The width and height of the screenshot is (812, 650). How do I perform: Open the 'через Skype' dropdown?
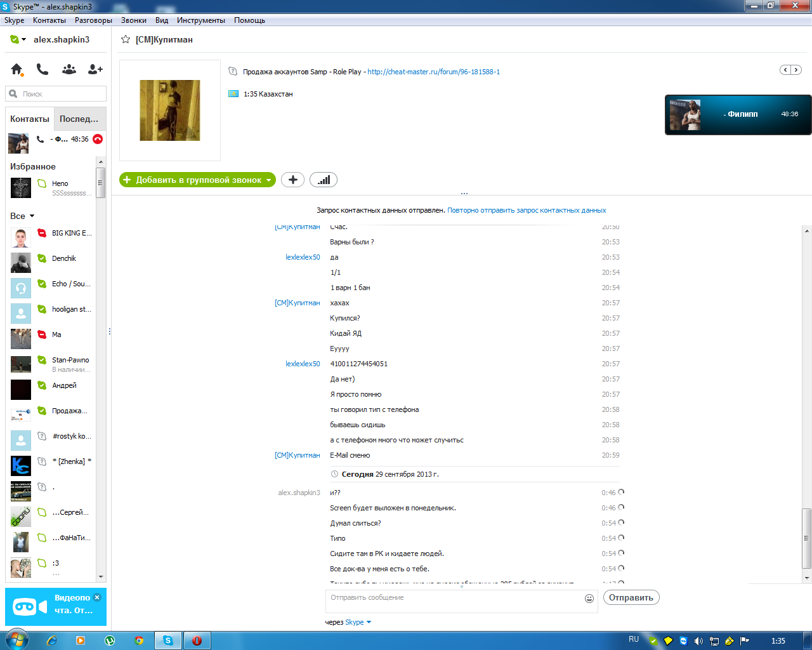358,622
